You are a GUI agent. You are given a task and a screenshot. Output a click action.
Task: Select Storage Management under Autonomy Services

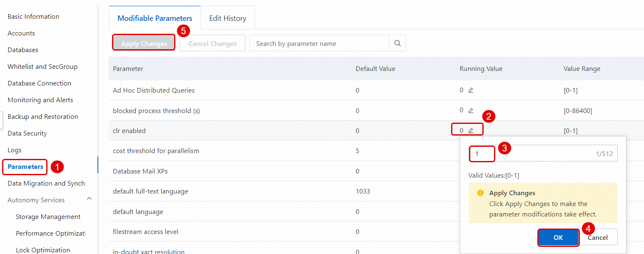click(x=48, y=217)
